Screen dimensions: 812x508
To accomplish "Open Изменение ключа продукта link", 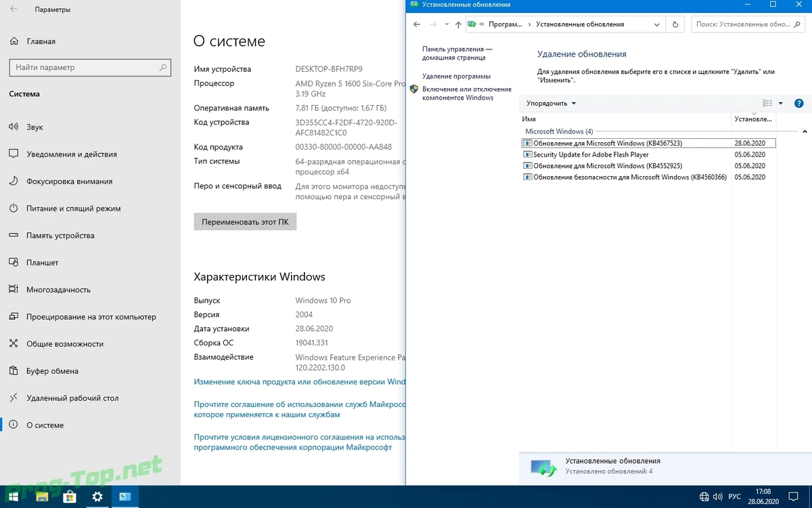I will (x=300, y=382).
